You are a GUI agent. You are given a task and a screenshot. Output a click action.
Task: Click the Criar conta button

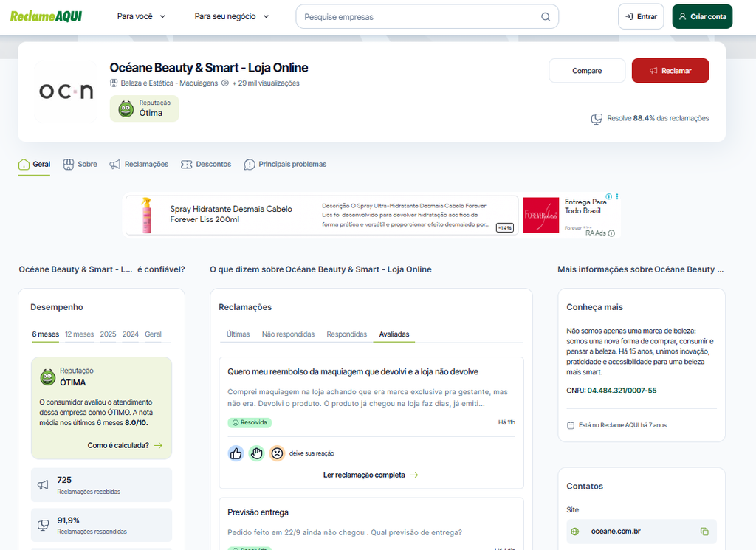pos(703,16)
